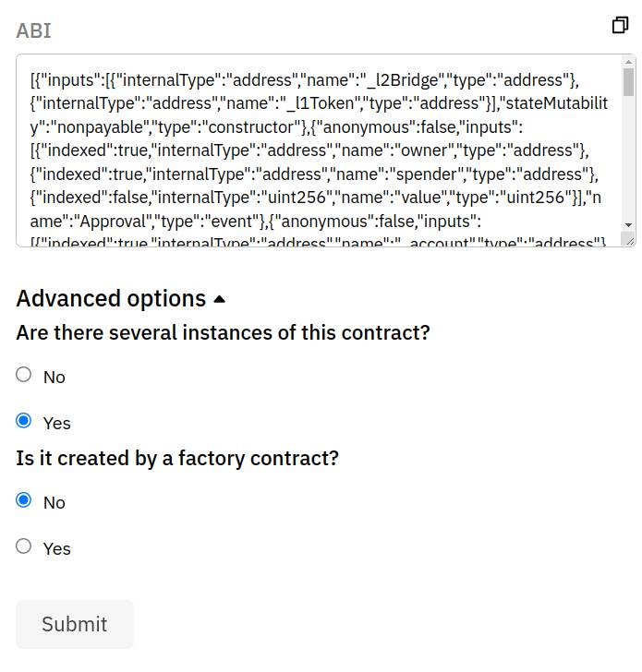Click the ABI text area resize handle

629,240
